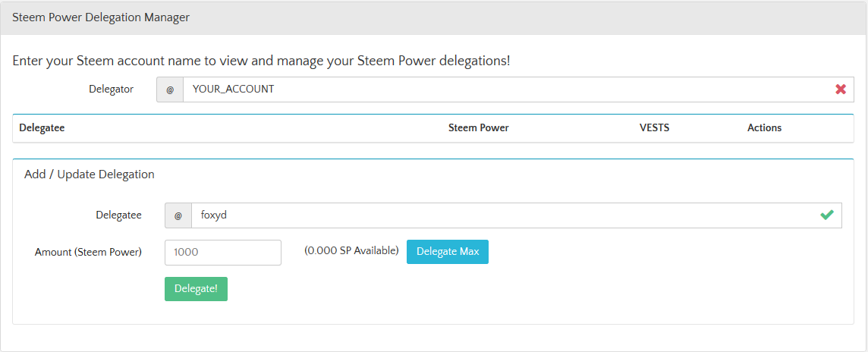Focus the Amount field showing 1000 placeholder
Image resolution: width=868 pixels, height=352 pixels.
click(x=223, y=253)
